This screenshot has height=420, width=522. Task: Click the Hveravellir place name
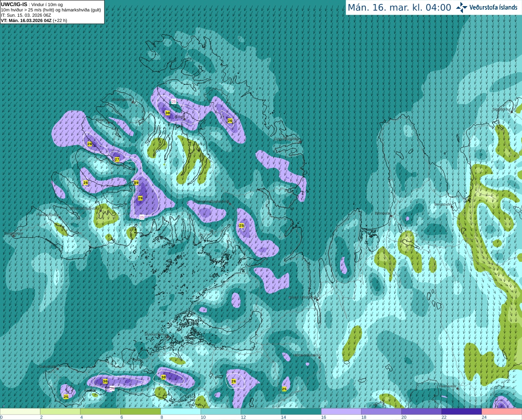(448, 386)
